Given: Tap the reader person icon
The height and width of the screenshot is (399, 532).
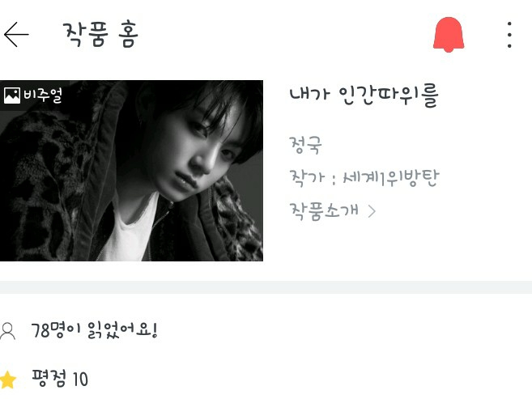Looking at the screenshot, I should (7, 331).
